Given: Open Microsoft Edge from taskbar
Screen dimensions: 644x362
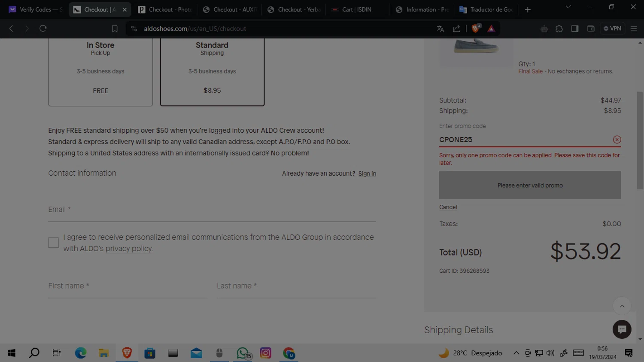Looking at the screenshot, I should [x=81, y=353].
